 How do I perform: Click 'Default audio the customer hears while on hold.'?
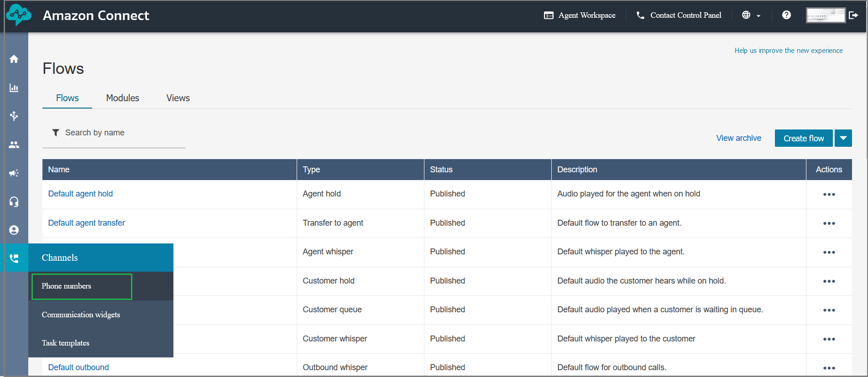pos(642,281)
